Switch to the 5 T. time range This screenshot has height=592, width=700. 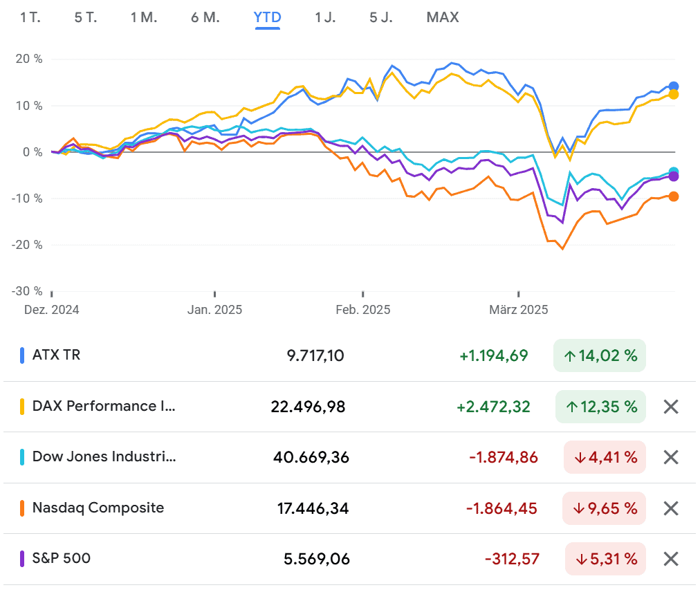pyautogui.click(x=86, y=17)
